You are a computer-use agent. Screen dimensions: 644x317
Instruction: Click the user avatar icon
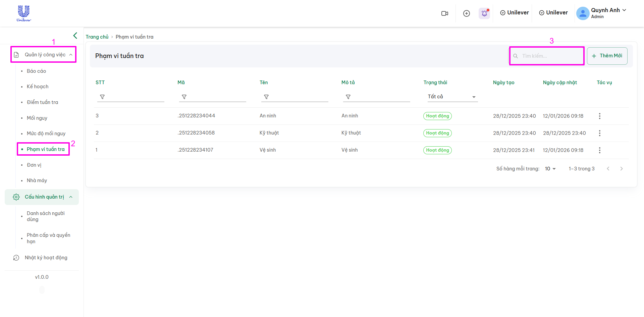(583, 13)
